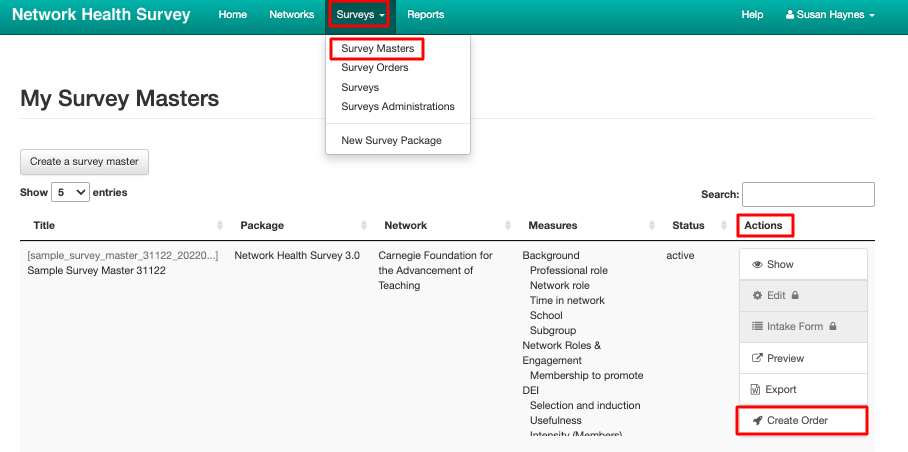Click into the Search field

tap(808, 194)
